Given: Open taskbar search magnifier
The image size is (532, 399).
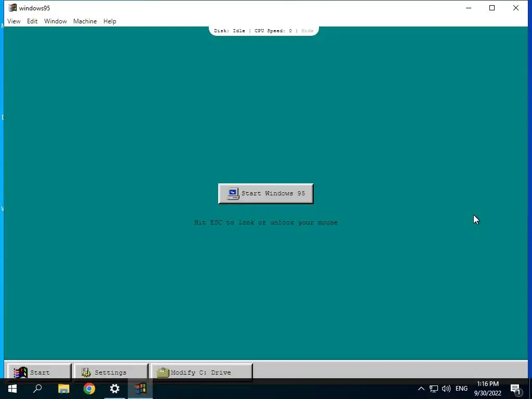Looking at the screenshot, I should 37,389.
